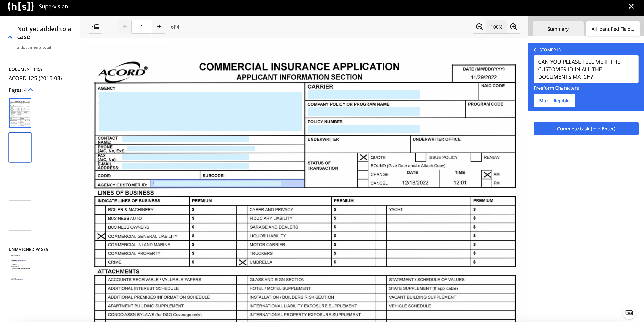The image size is (644, 322).
Task: Switch to the Summary tab
Action: pos(558,29)
